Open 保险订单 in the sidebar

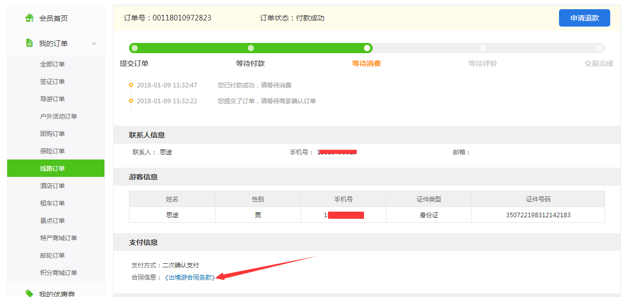(x=53, y=151)
